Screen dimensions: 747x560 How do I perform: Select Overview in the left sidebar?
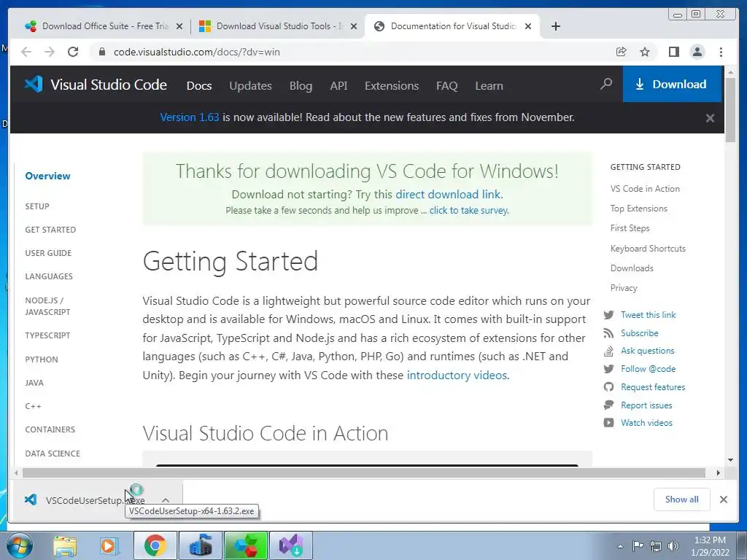[47, 176]
